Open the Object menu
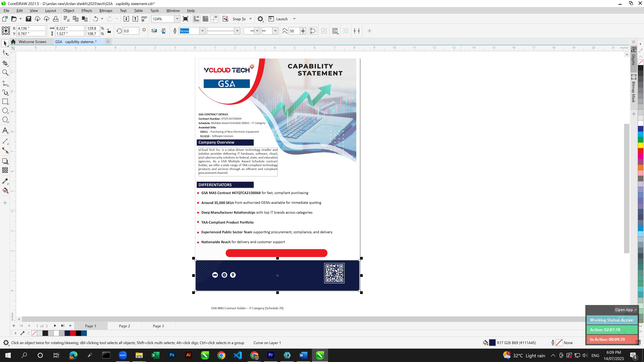 tap(68, 11)
